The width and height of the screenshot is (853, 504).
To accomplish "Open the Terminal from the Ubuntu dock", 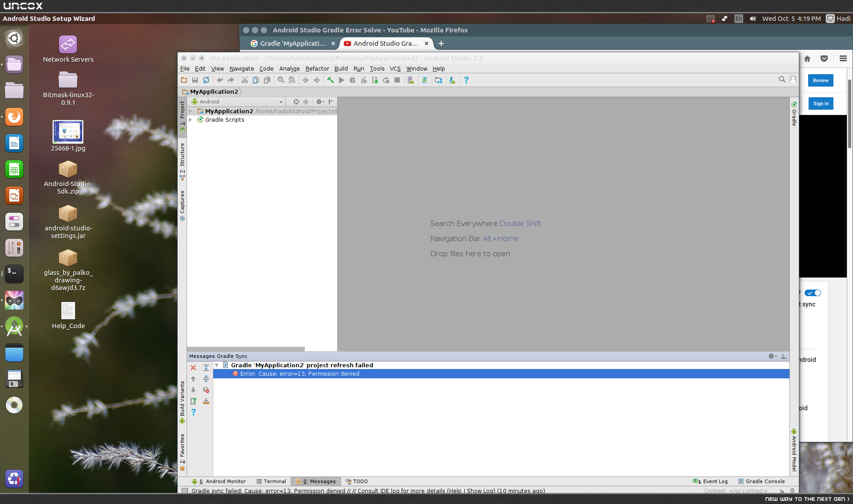I will point(14,274).
